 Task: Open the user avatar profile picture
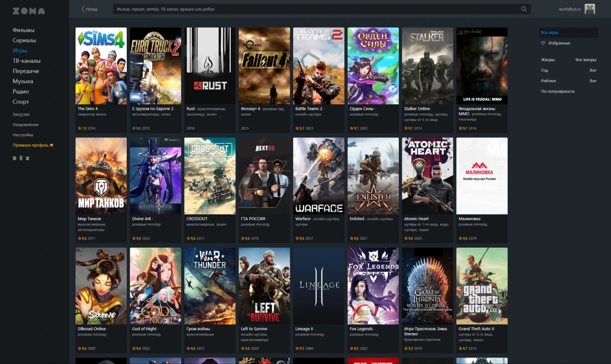click(590, 9)
